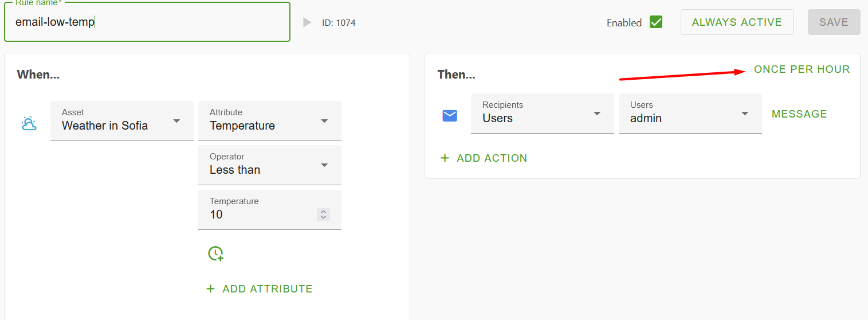Click the plus icon for Add Action
The image size is (868, 320).
pyautogui.click(x=445, y=158)
